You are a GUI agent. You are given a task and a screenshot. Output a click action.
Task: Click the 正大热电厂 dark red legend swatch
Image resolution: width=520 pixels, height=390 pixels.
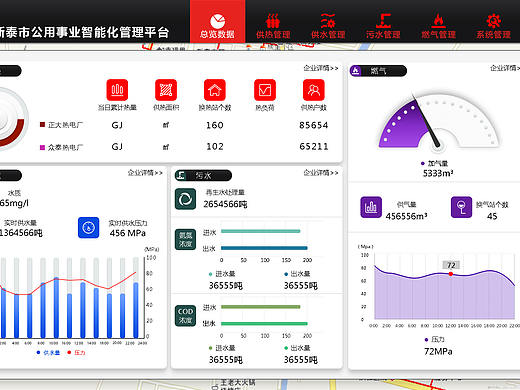42,125
